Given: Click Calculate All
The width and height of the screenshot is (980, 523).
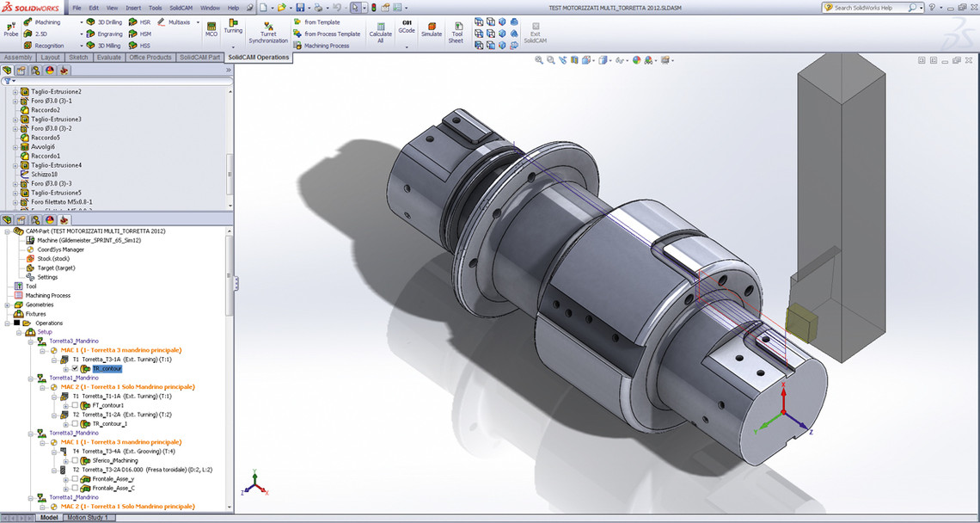Looking at the screenshot, I should 380,31.
